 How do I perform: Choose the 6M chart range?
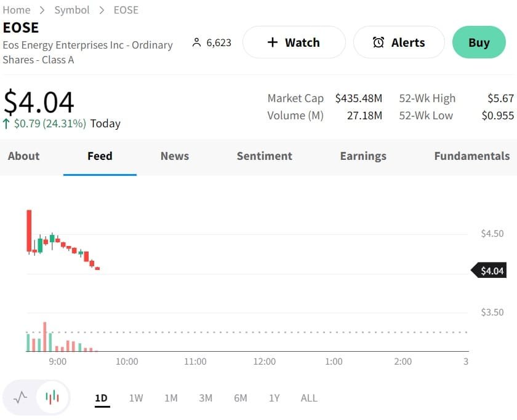241,398
